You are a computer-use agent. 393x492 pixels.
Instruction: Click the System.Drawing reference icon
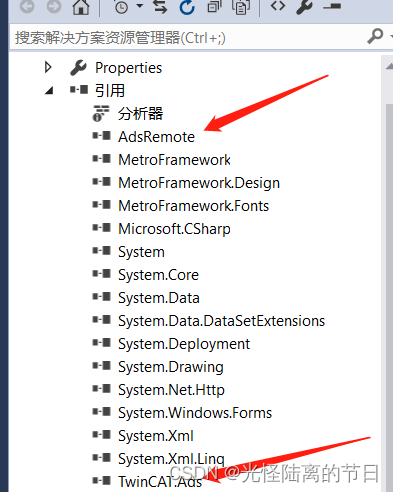102,366
